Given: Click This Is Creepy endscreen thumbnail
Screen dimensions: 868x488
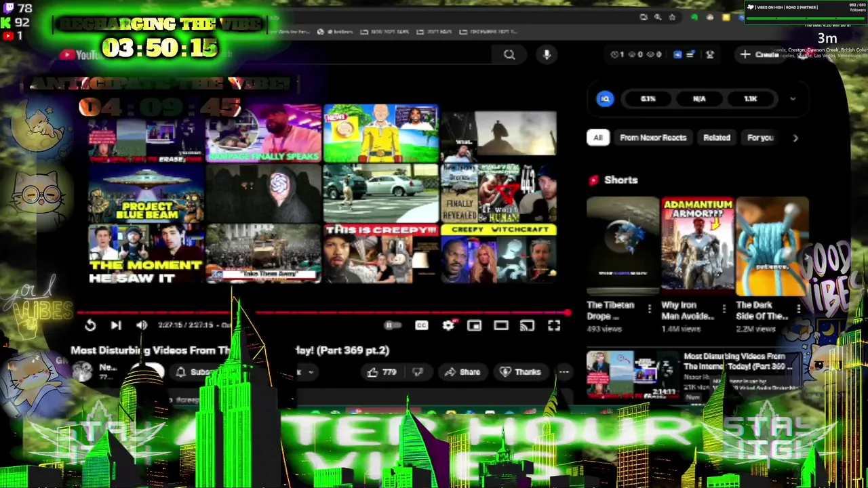Looking at the screenshot, I should point(381,254).
